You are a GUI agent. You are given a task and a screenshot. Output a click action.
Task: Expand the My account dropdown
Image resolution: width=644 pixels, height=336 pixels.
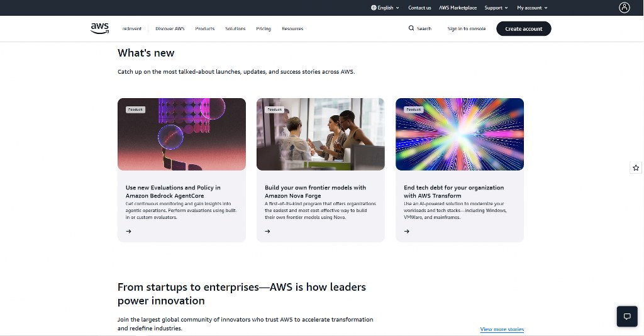coord(532,8)
